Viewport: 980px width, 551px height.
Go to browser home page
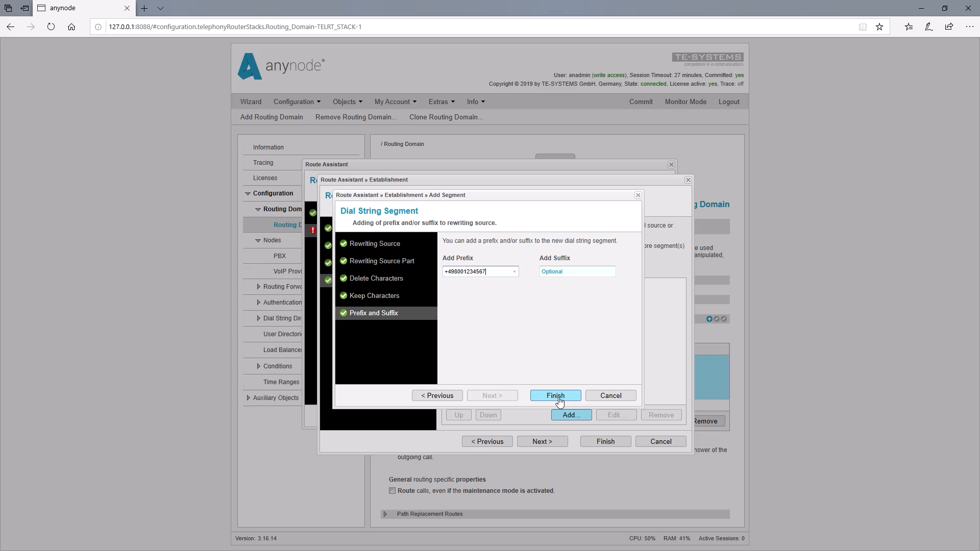click(71, 27)
